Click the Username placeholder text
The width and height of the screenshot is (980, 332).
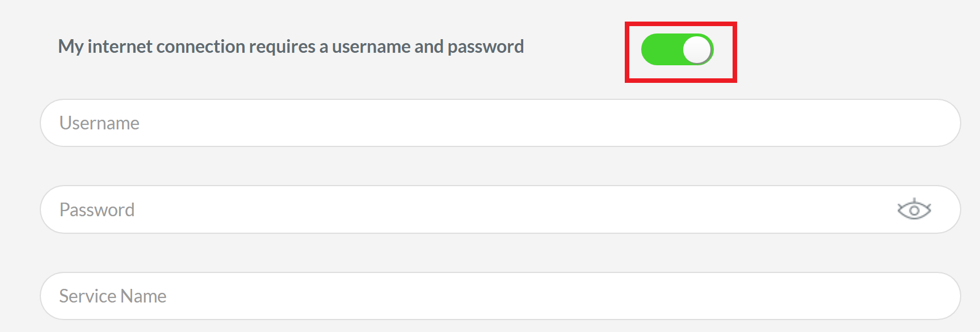click(x=99, y=123)
